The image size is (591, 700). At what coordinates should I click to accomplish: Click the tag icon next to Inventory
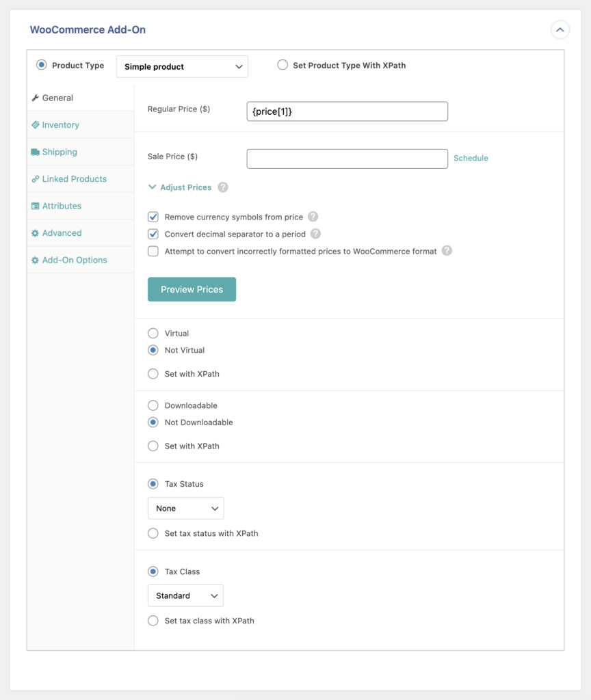click(x=36, y=124)
